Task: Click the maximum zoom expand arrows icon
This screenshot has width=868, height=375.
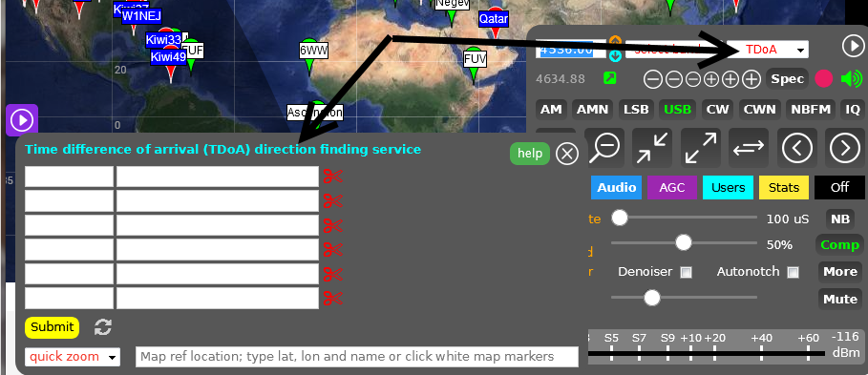Action: click(x=701, y=148)
